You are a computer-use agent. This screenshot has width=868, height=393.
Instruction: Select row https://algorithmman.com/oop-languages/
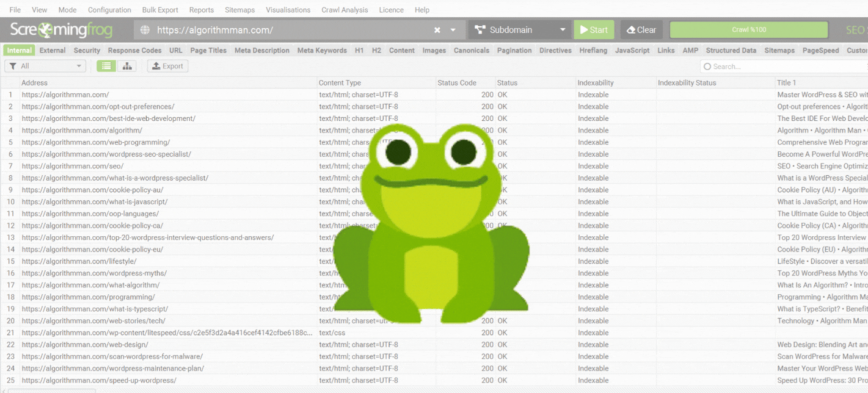click(434, 214)
